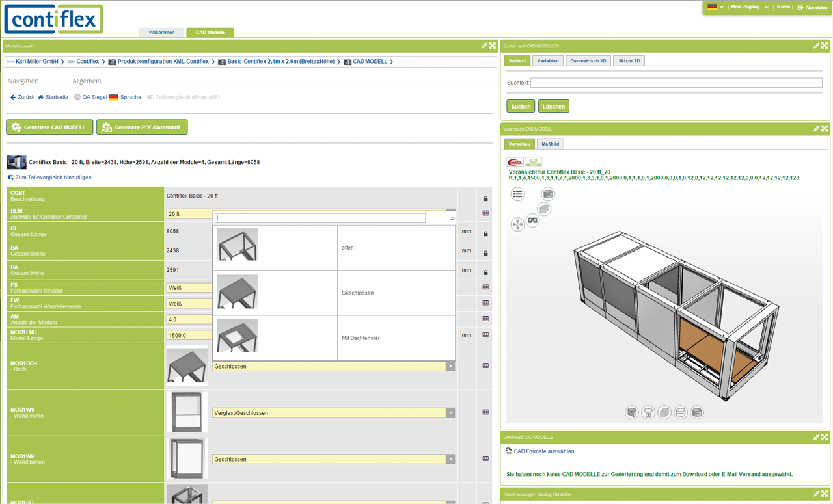Open the VR goggles view in the preview
Screen dimensions: 833x504
tap(532, 220)
